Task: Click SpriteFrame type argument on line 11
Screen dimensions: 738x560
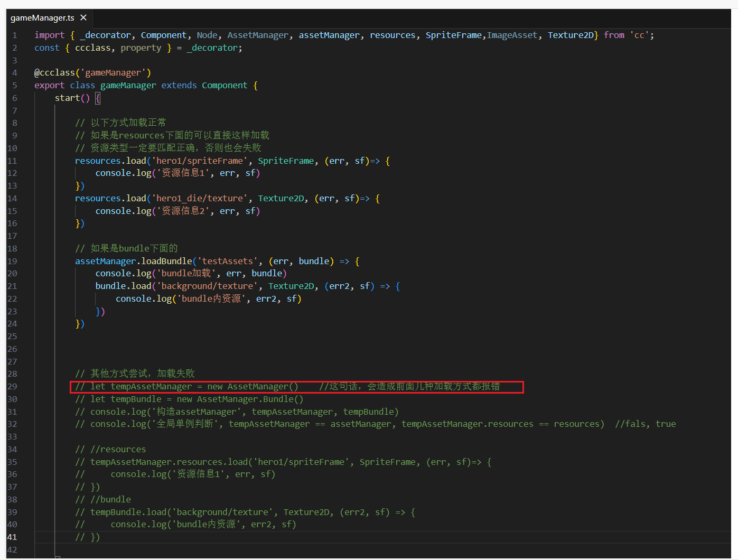Action: pyautogui.click(x=286, y=161)
